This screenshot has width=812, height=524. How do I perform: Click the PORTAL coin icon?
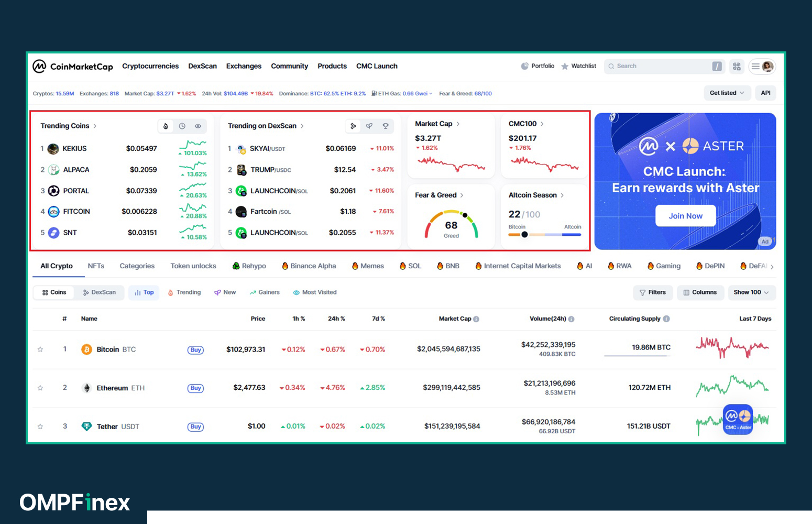point(53,191)
